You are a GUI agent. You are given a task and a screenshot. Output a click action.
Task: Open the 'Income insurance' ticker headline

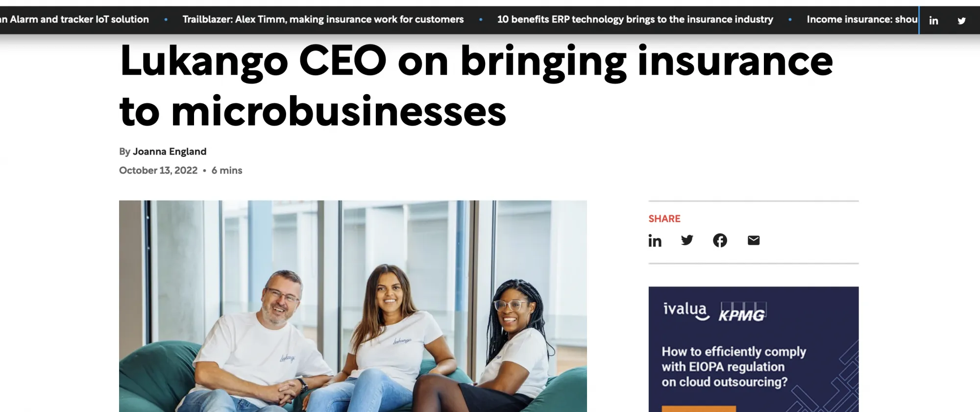click(861, 20)
